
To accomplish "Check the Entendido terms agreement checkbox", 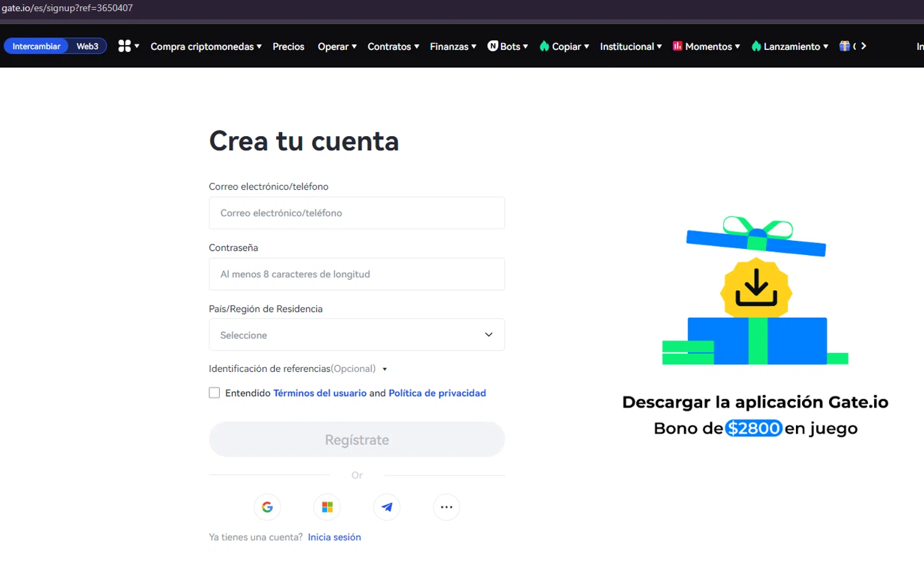I will (x=214, y=393).
